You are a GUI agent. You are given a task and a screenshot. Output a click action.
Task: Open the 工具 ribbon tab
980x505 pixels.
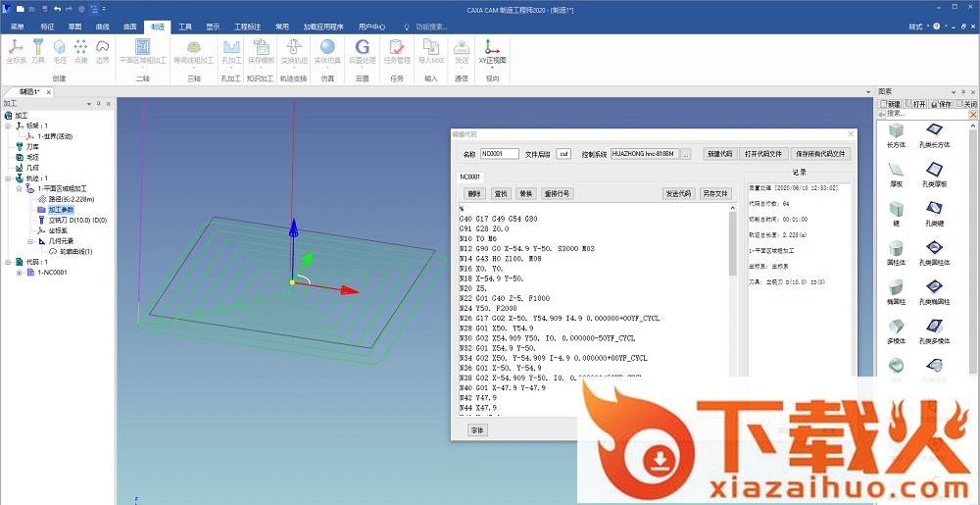point(185,26)
